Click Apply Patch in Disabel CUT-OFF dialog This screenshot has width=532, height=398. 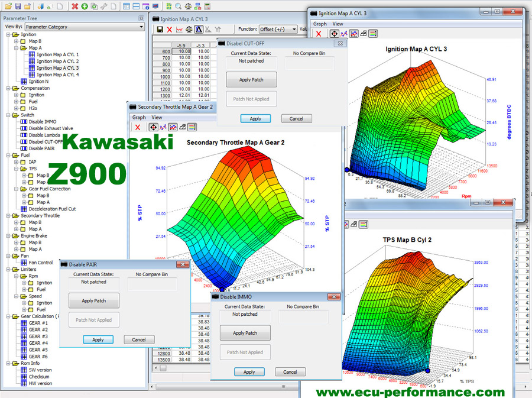pos(251,80)
